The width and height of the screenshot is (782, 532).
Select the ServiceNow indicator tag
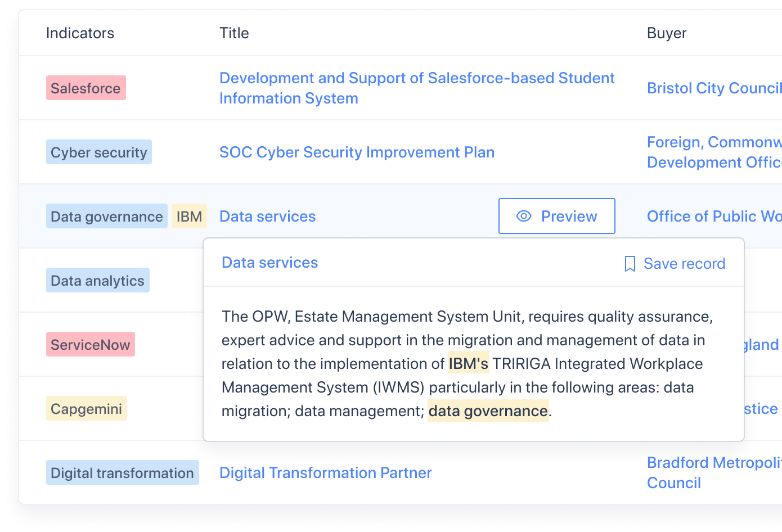point(90,344)
